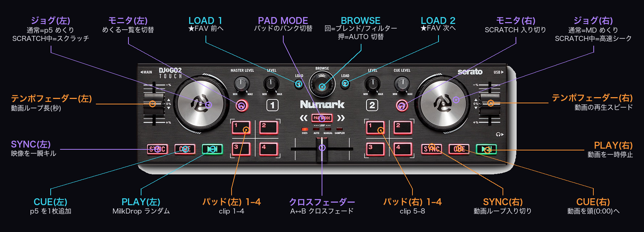Click the 'テンポフェーダー(左)' heading
This screenshot has width=644, height=232.
click(x=51, y=99)
